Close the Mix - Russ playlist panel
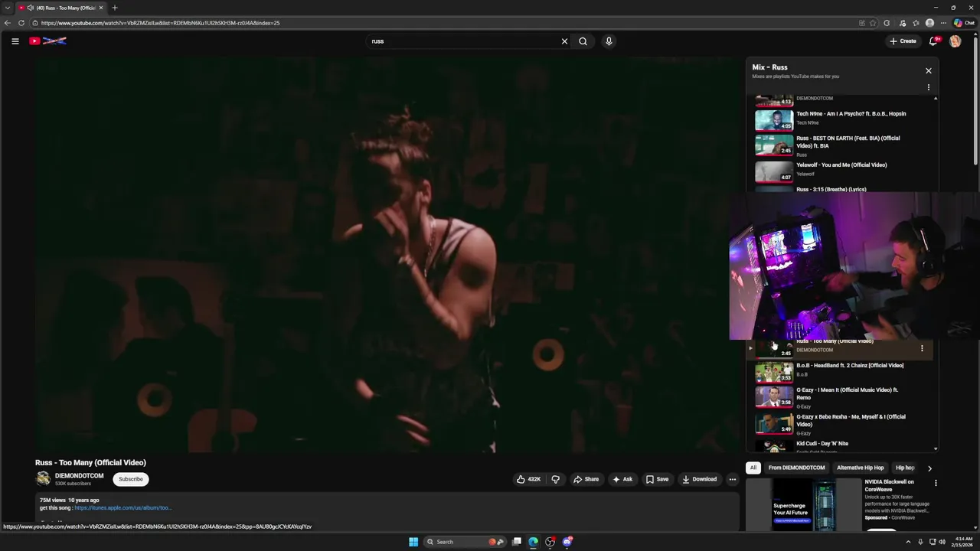This screenshot has height=551, width=980. (x=928, y=70)
